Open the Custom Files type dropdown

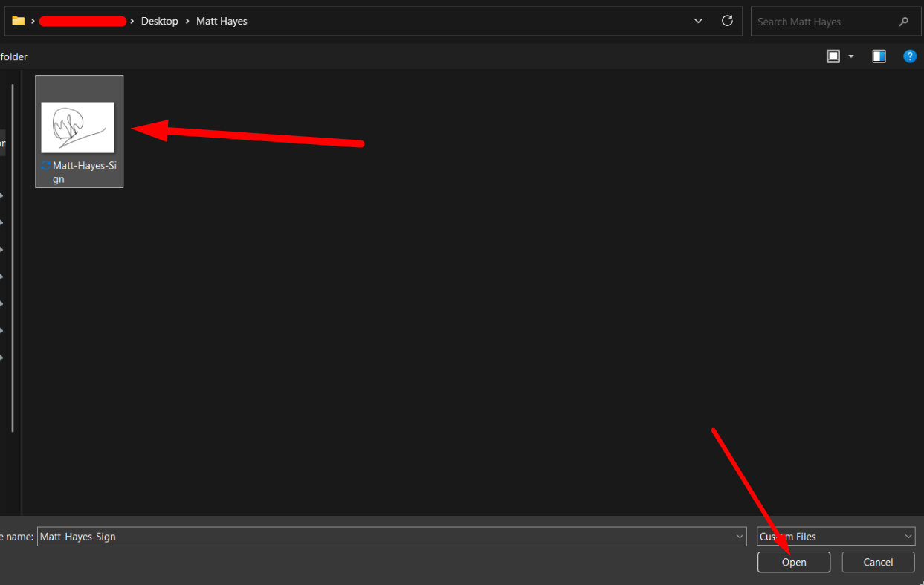click(836, 536)
